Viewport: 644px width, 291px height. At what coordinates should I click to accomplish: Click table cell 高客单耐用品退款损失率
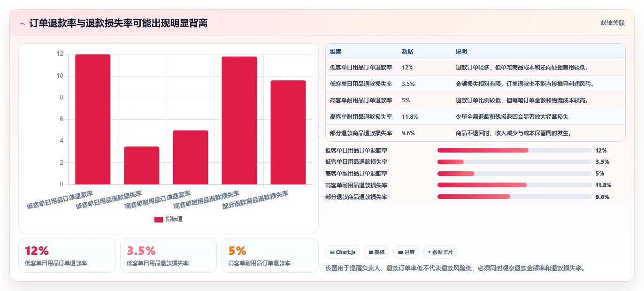(x=361, y=117)
